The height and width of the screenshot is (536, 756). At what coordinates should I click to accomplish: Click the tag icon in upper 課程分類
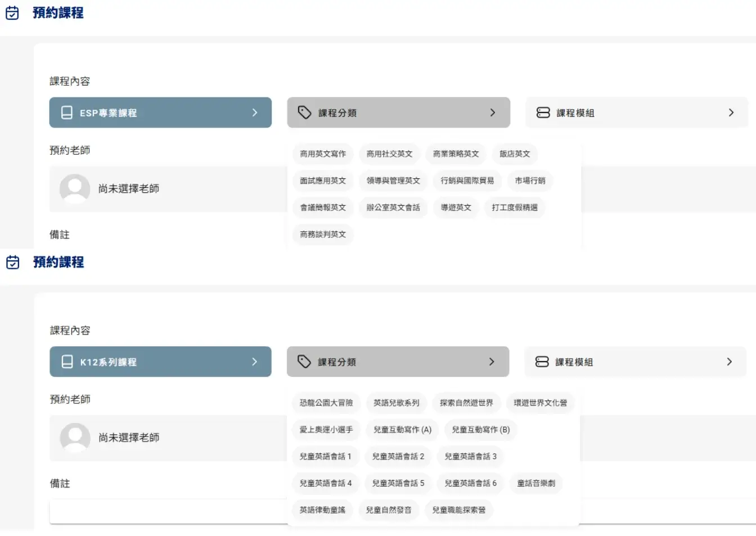tap(304, 112)
